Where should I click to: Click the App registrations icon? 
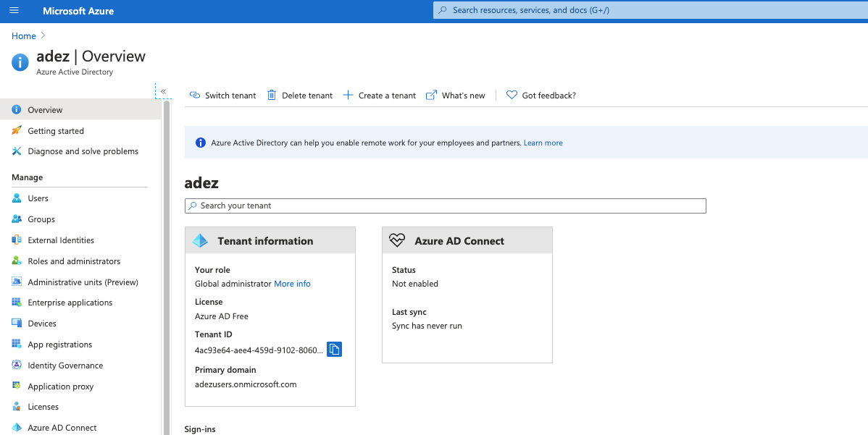(x=17, y=345)
